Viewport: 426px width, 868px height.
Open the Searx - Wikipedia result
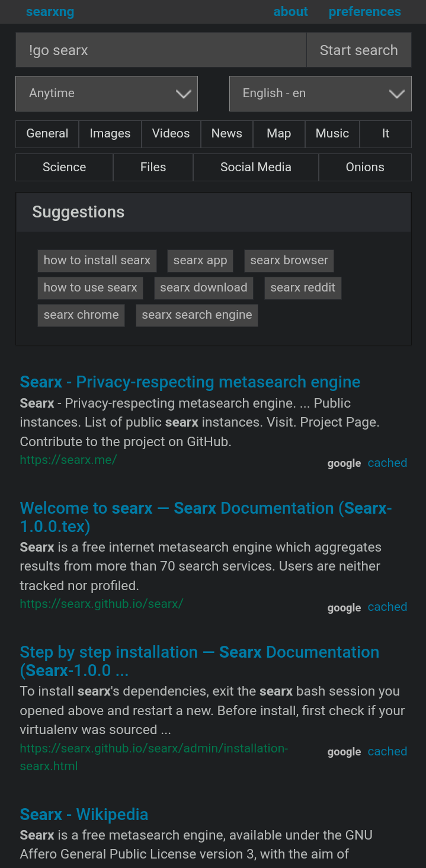pyautogui.click(x=84, y=814)
